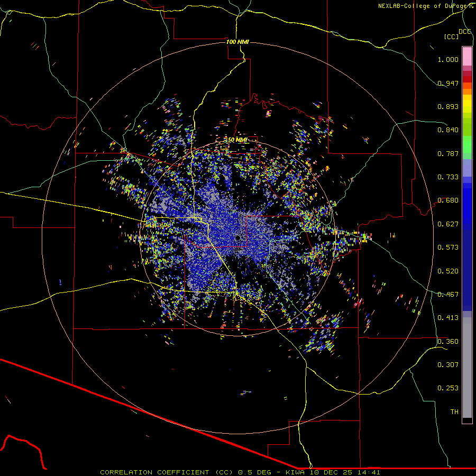
Task: Click the black radar site dot at center
Action: [237, 237]
